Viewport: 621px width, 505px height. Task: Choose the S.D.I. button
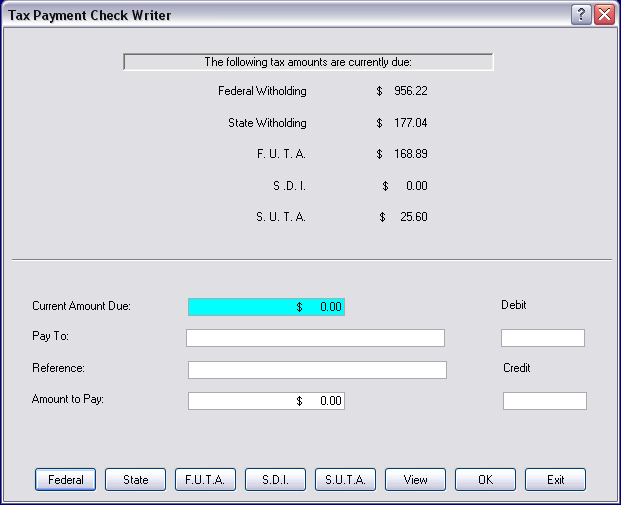tap(276, 480)
